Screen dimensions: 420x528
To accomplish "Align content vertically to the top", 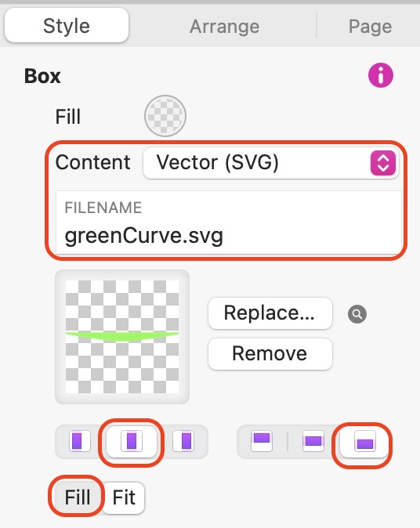I will [x=262, y=441].
